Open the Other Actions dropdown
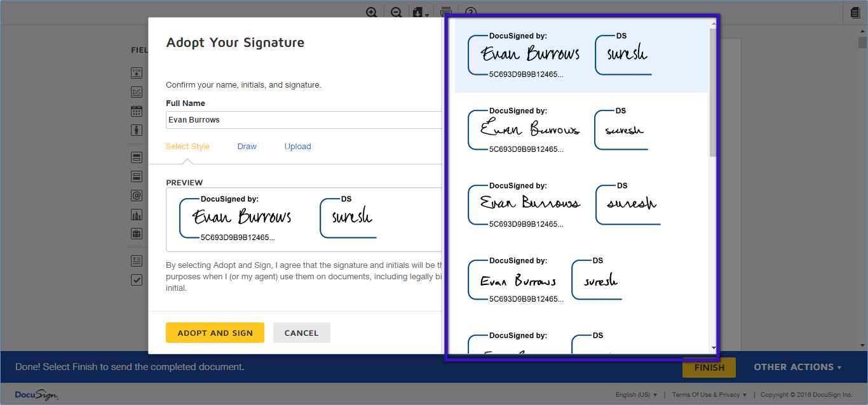The image size is (868, 405). point(797,367)
